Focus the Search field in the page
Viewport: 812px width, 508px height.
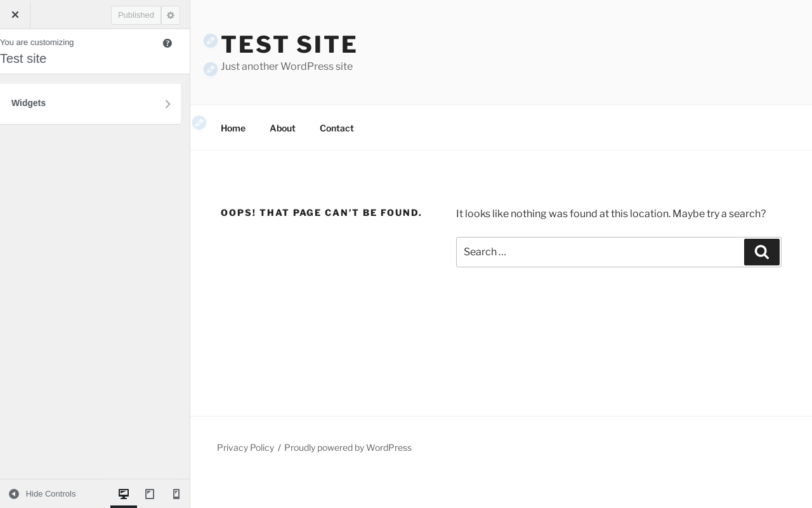tap(600, 252)
